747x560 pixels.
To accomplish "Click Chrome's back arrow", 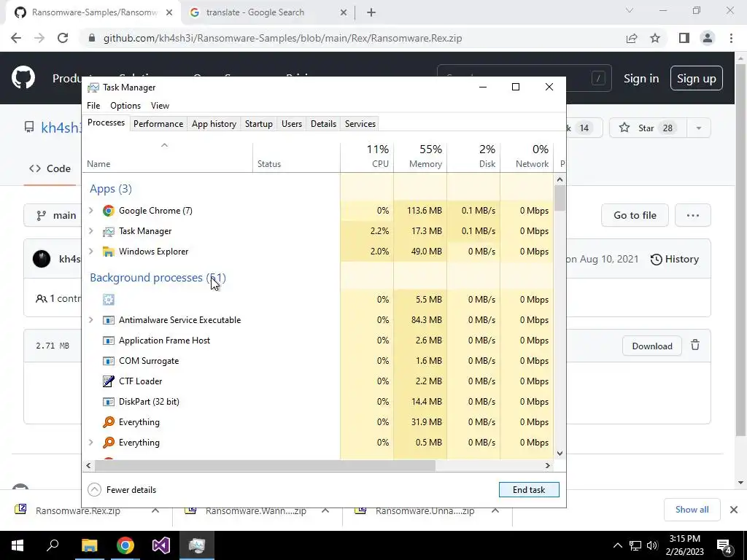I will tap(16, 38).
